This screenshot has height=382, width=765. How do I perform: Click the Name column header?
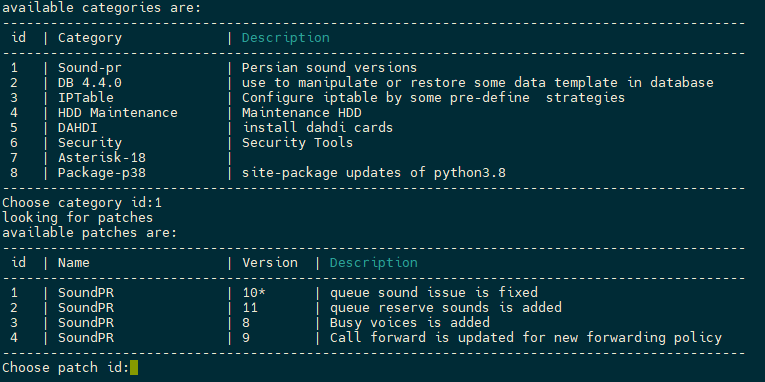(74, 262)
